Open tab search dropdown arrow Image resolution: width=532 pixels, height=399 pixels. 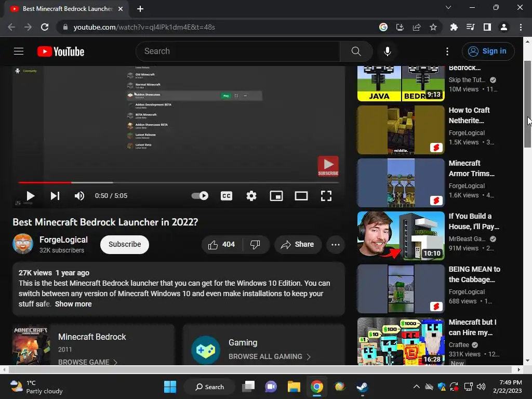coord(448,7)
